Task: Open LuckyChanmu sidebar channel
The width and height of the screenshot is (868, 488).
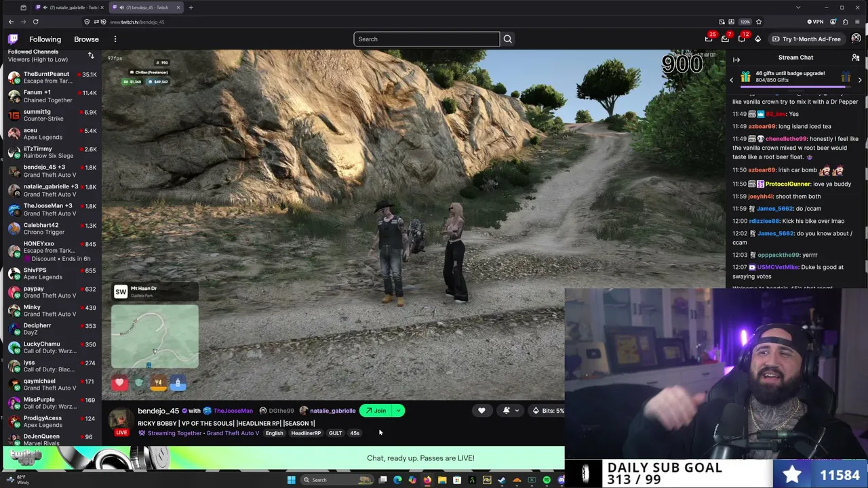Action: 52,348
